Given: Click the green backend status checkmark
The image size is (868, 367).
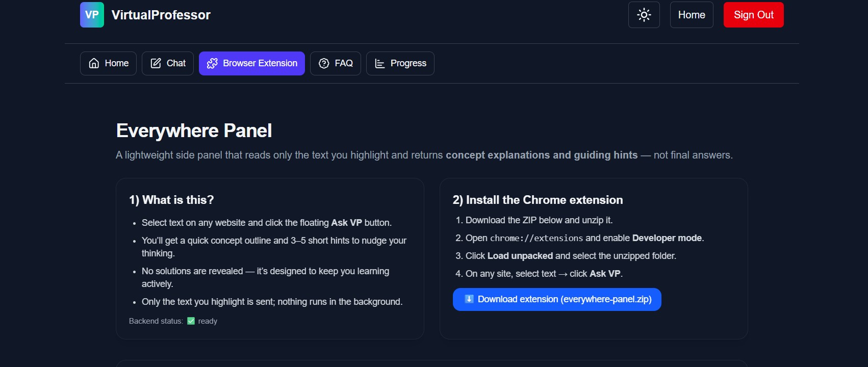Looking at the screenshot, I should [x=191, y=321].
